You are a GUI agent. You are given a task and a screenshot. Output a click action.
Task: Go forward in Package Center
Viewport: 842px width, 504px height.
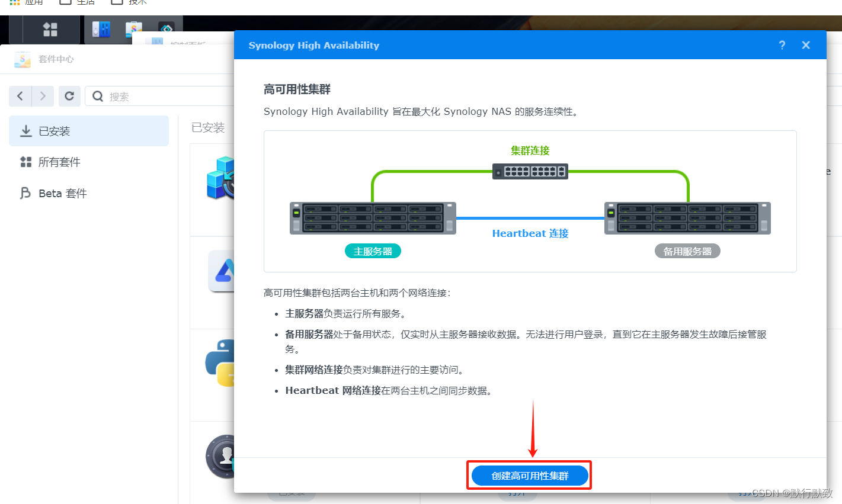[43, 96]
